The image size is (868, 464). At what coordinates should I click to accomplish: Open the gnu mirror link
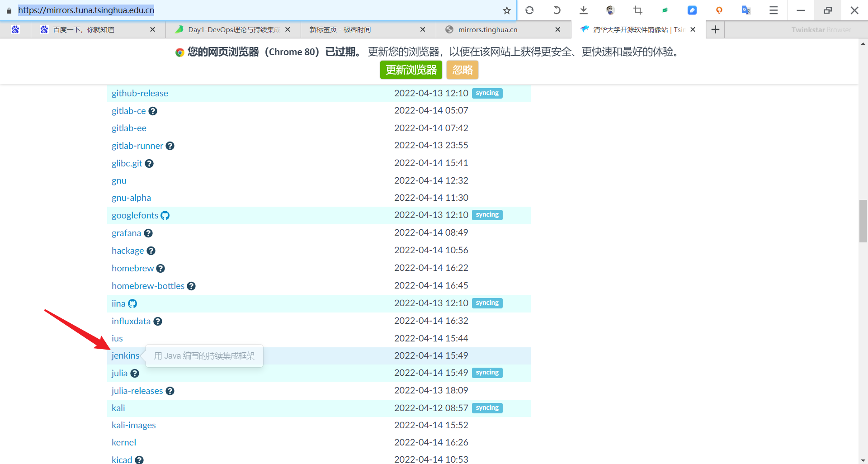[x=119, y=180]
